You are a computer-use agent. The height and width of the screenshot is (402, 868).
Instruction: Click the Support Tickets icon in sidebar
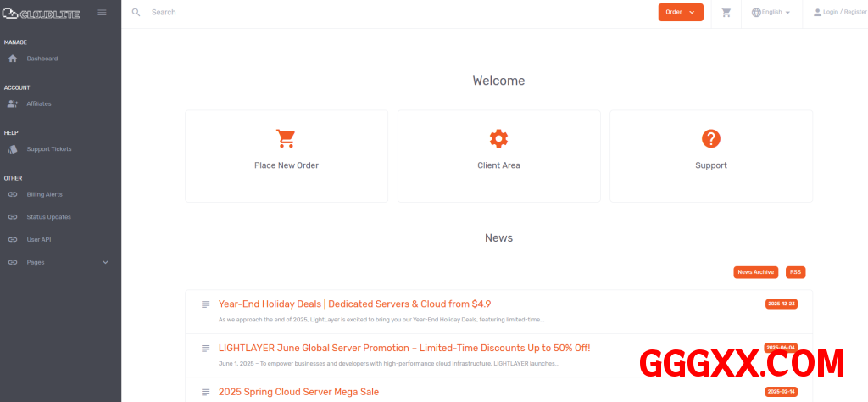point(13,149)
